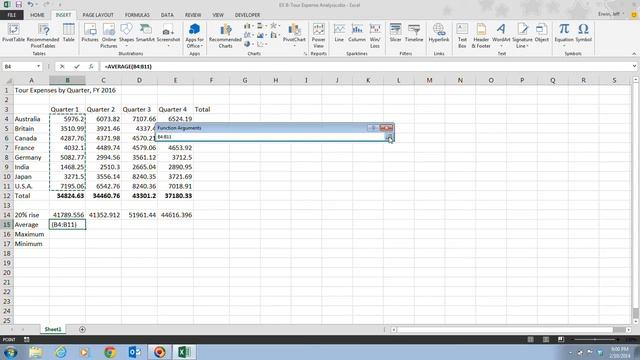Screen dimensions: 640x360
Task: Insert a Hyperlink
Action: point(439,33)
